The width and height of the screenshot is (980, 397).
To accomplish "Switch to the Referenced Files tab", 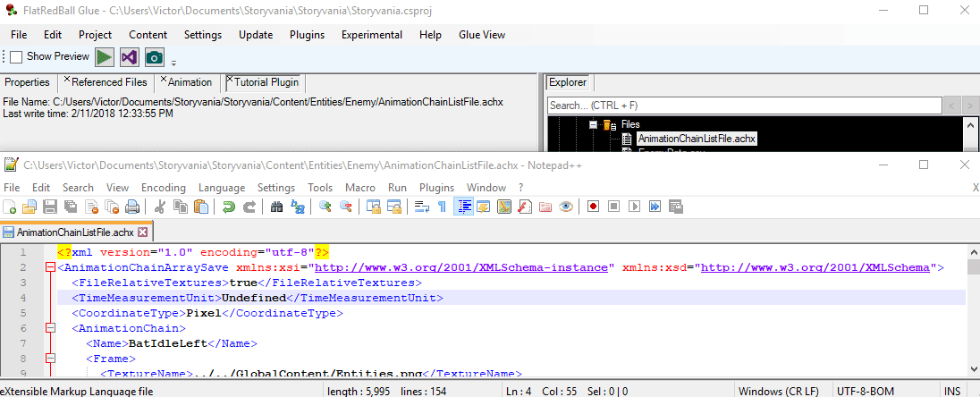I will coord(109,82).
